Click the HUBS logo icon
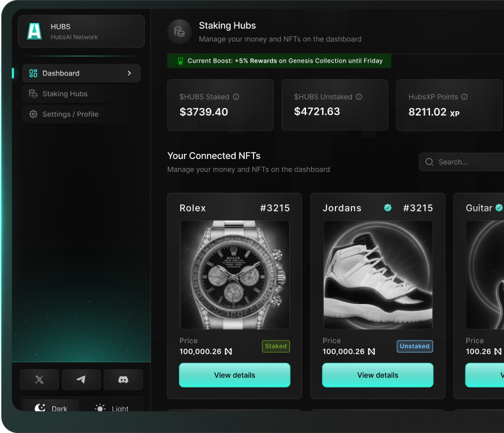This screenshot has width=504, height=433. pos(34,31)
